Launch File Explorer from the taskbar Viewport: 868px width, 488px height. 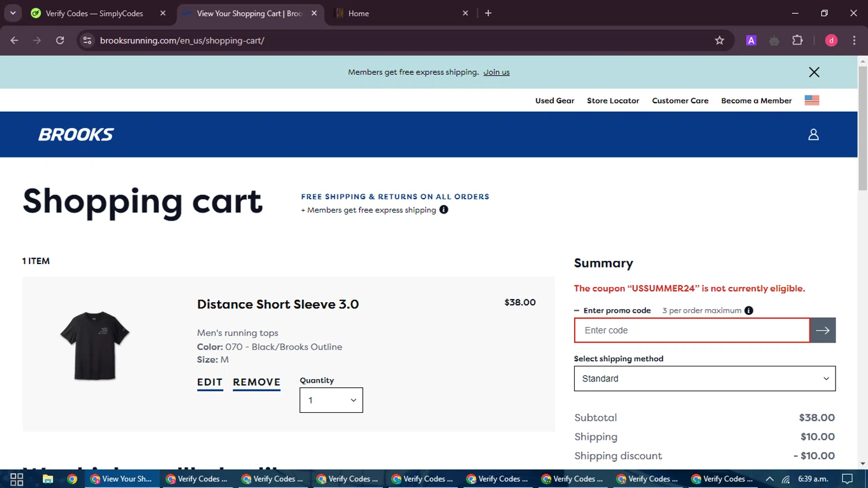(x=47, y=479)
